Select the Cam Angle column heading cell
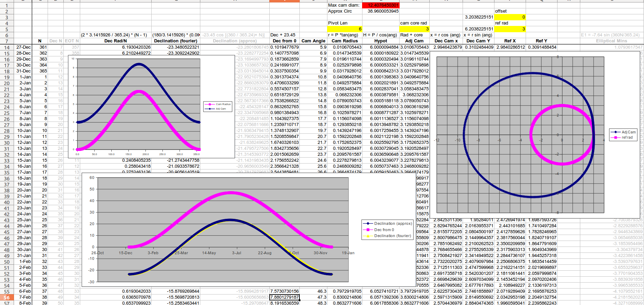Screen dimensions: 644x305 313,41
